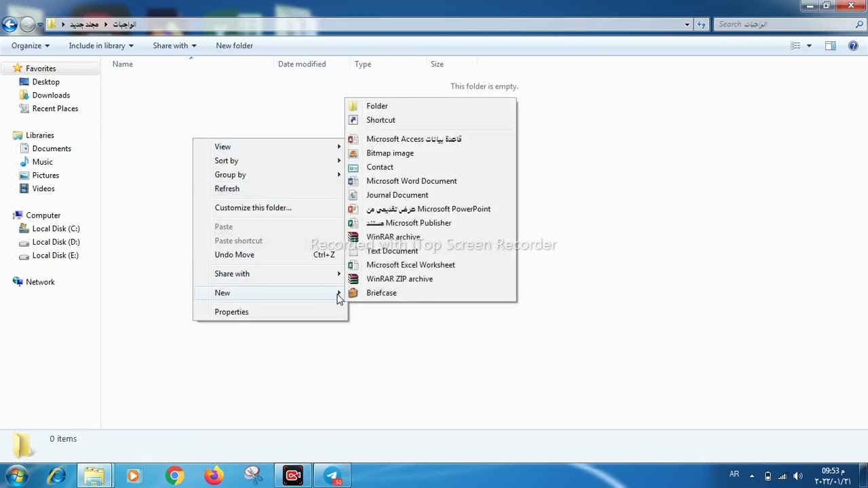
Task: Open the toolbar Share with dropdown
Action: click(174, 45)
